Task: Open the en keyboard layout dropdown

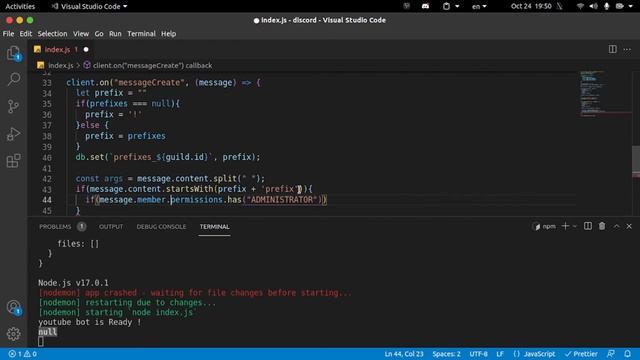Action: click(479, 6)
